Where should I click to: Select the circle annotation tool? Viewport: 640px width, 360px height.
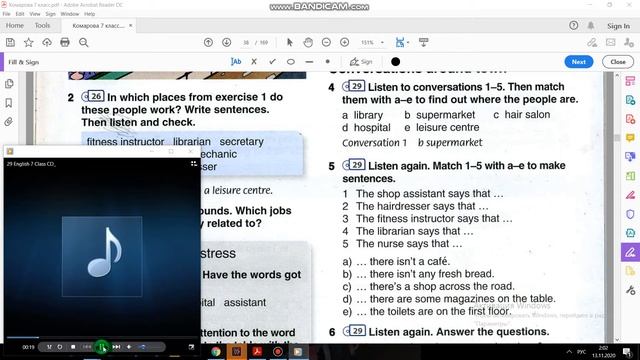(x=291, y=62)
